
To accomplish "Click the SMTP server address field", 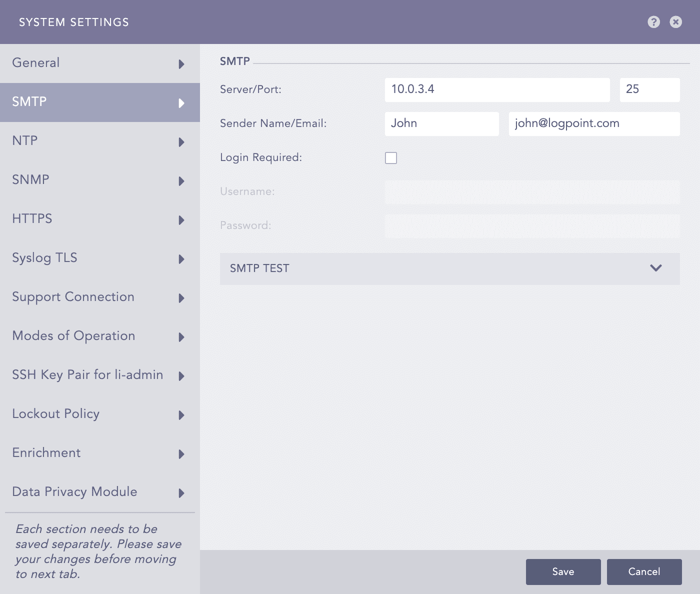I will (497, 90).
